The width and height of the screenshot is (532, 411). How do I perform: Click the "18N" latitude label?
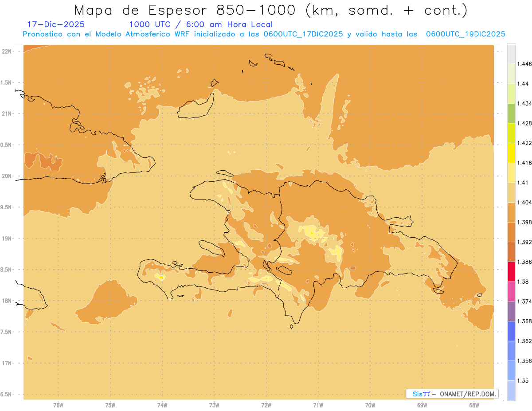7,301
